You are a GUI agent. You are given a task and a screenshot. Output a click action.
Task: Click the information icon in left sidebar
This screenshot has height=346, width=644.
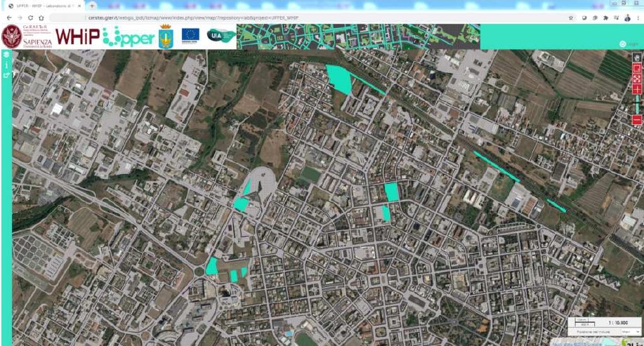click(x=6, y=65)
